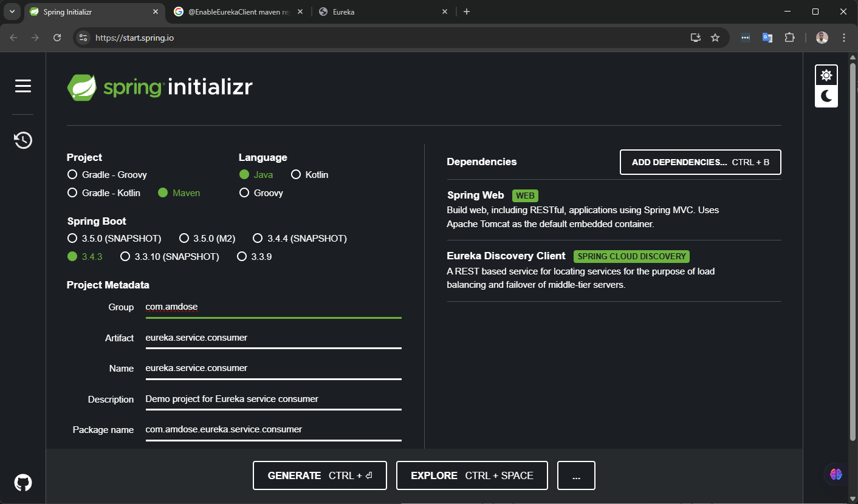Image resolution: width=858 pixels, height=504 pixels.
Task: Select Spring Boot 3.5.0 (M2)
Action: 207,239
